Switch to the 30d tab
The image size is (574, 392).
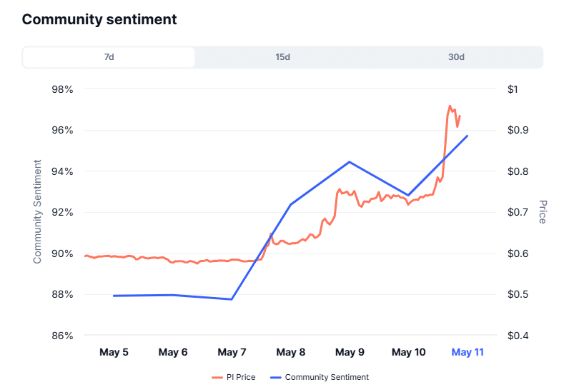click(x=456, y=57)
